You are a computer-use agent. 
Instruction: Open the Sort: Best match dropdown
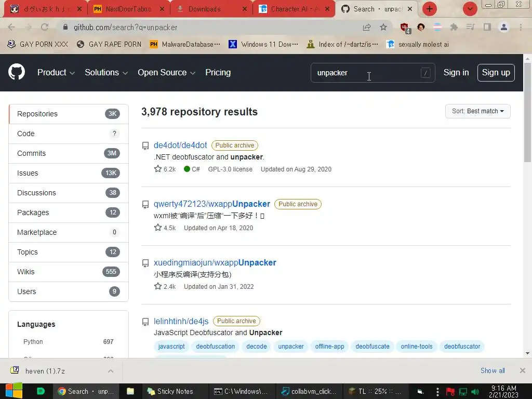pyautogui.click(x=478, y=111)
